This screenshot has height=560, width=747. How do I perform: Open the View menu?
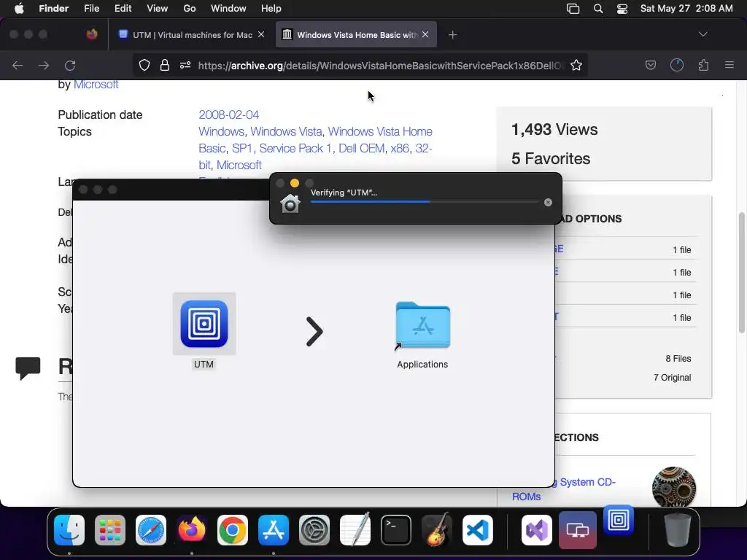coord(158,9)
